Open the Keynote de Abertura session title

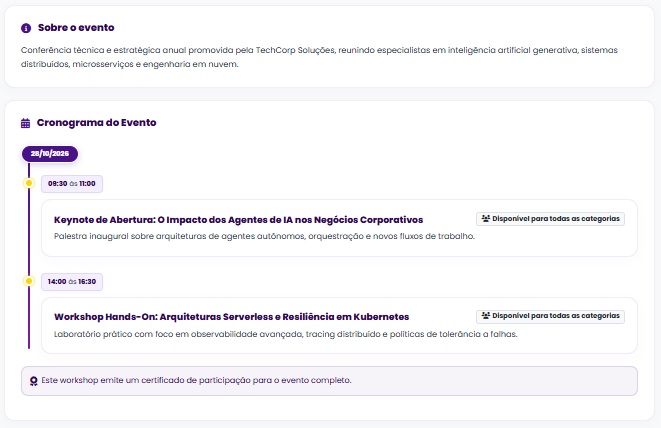click(238, 220)
